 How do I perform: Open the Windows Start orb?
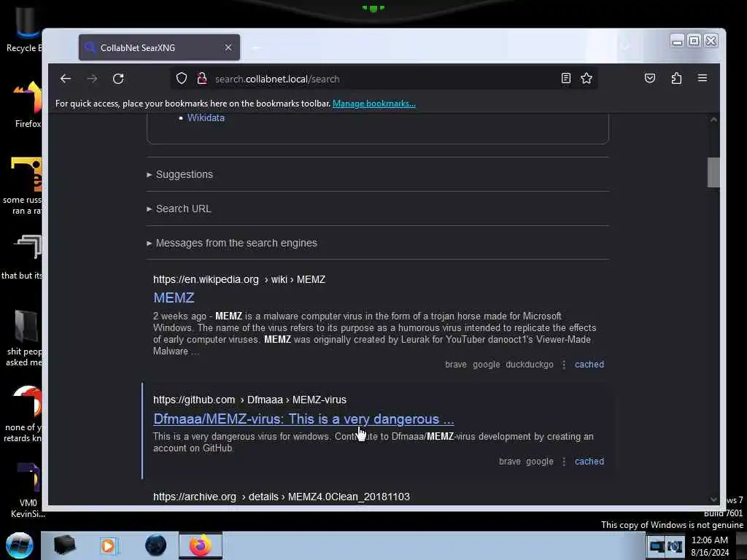(20, 545)
